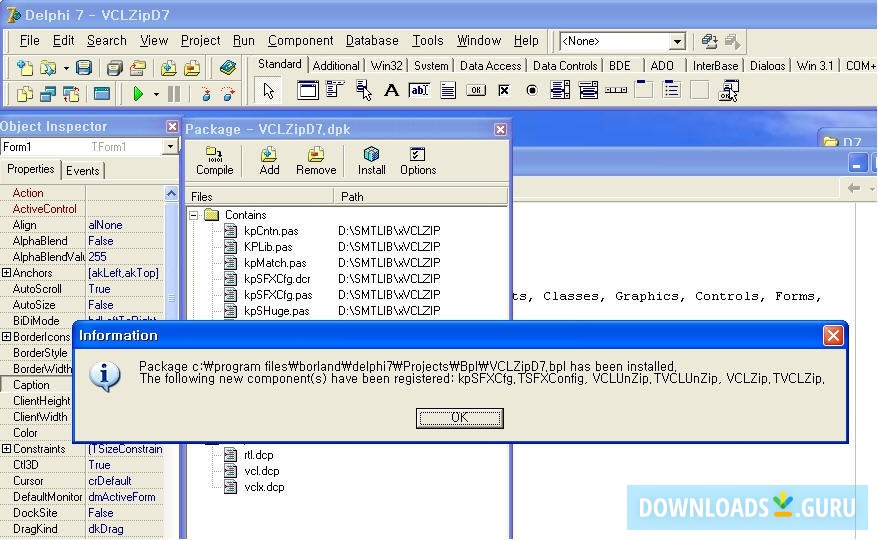Viewport: 878px width, 540px height.
Task: Click the package Add button
Action: click(269, 161)
